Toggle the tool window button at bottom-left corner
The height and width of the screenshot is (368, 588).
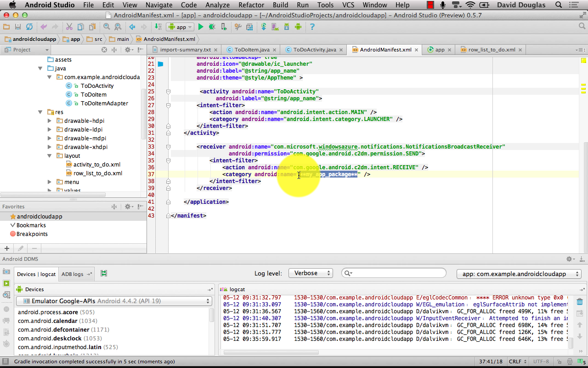pos(5,362)
